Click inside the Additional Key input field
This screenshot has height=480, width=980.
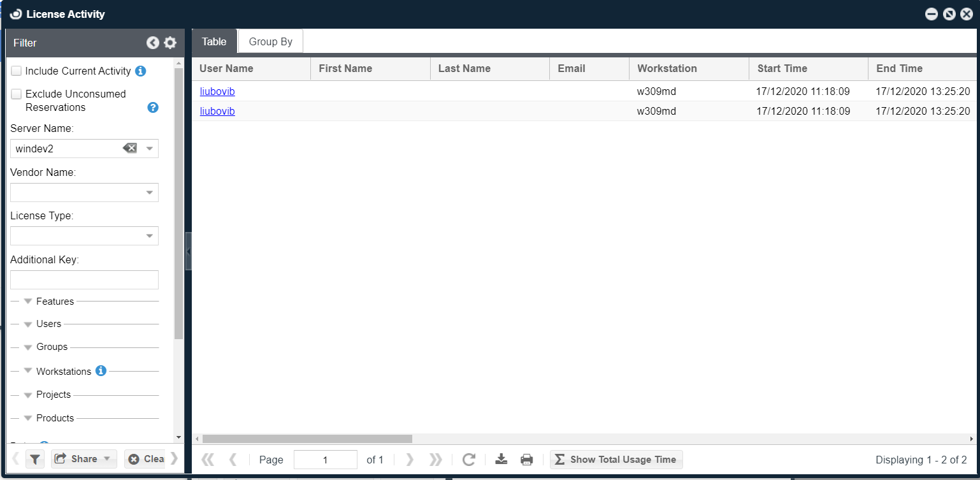pos(83,279)
